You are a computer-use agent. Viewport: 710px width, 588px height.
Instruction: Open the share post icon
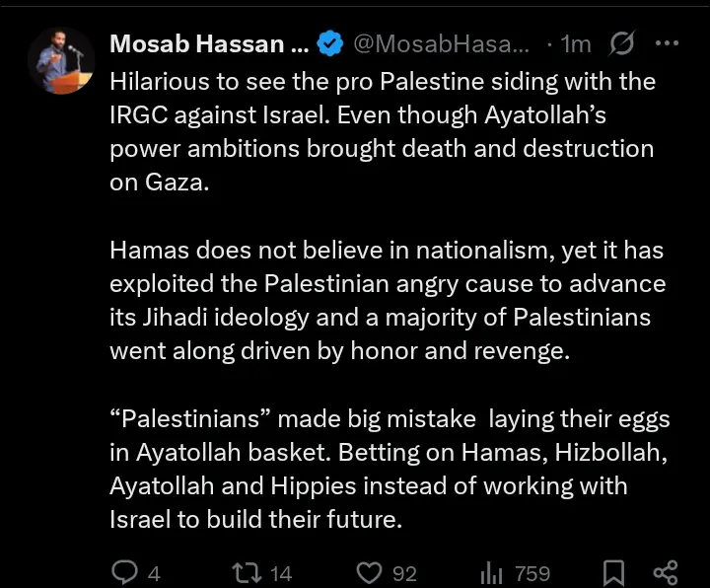pos(666,572)
